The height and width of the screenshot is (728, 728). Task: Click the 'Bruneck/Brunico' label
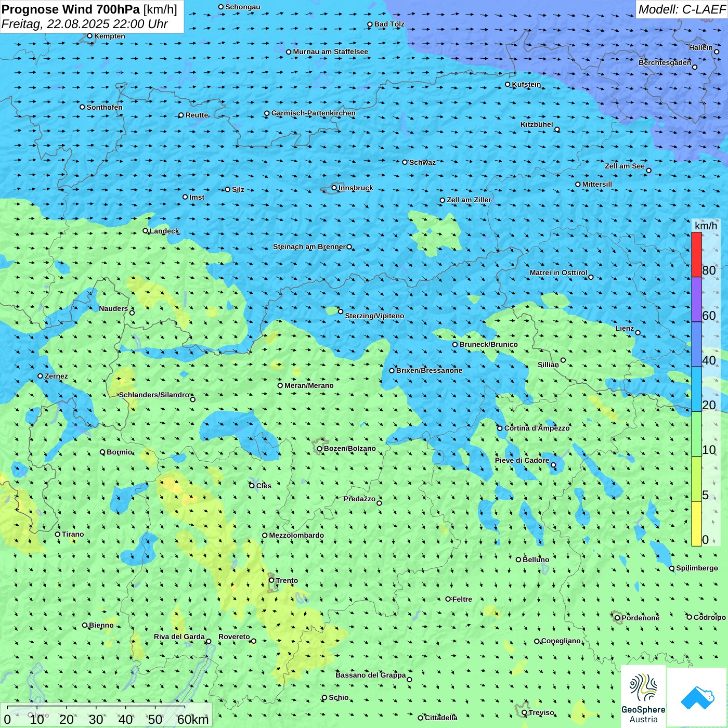488,344
